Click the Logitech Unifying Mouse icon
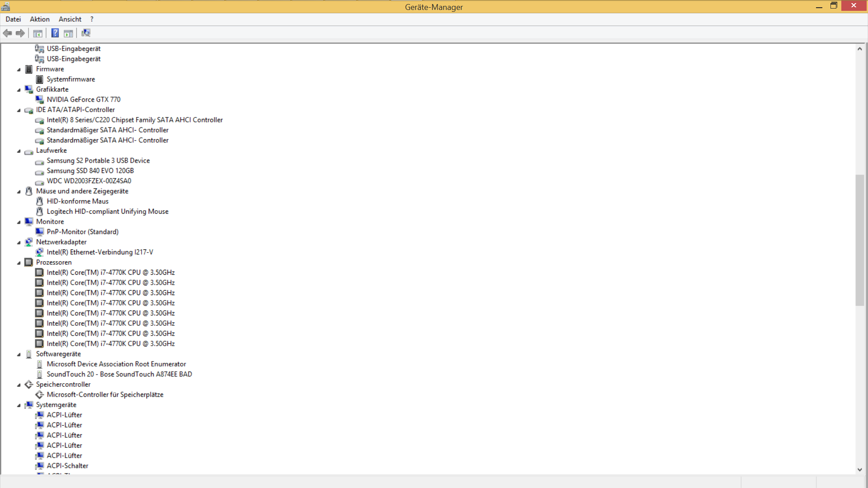Viewport: 868px width, 488px height. point(40,211)
